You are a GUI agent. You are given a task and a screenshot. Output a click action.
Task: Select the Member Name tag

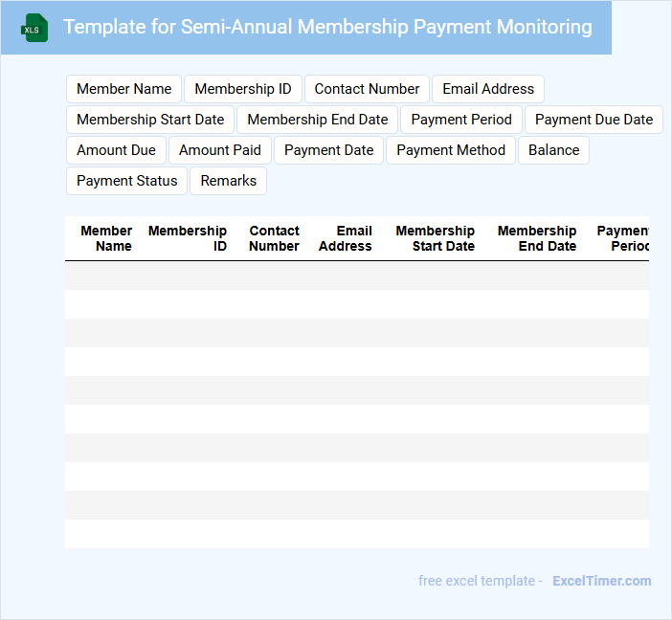[x=123, y=89]
